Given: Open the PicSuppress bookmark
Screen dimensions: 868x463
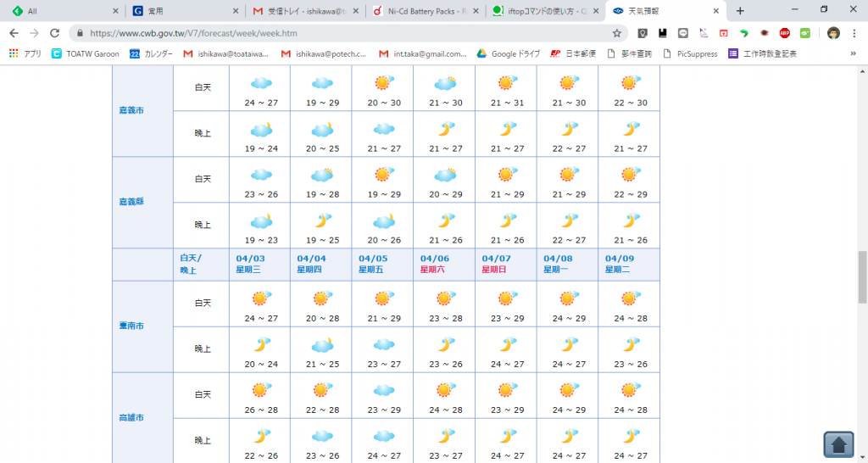Looking at the screenshot, I should [690, 53].
